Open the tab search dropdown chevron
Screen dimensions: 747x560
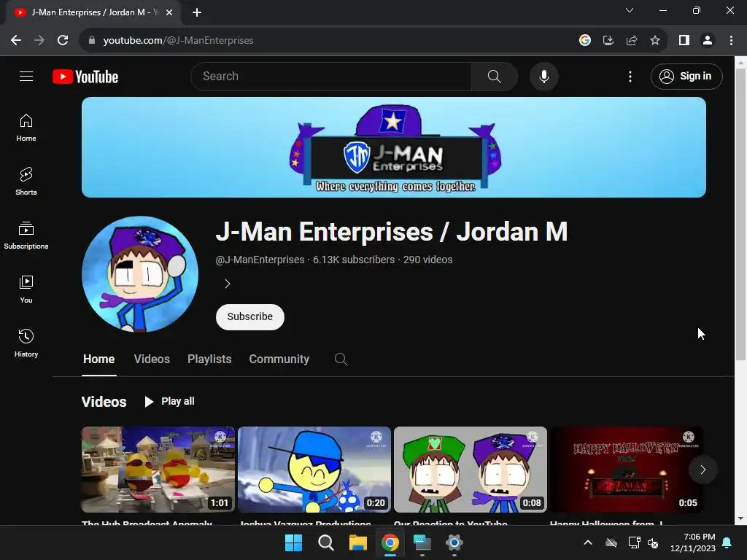click(x=630, y=10)
